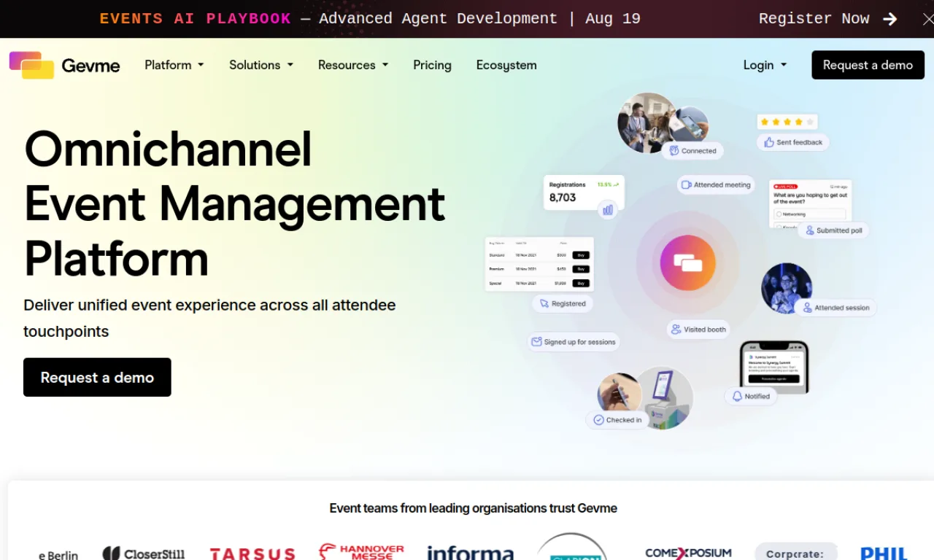Image resolution: width=934 pixels, height=560 pixels.
Task: Open the Login dropdown
Action: click(x=765, y=65)
